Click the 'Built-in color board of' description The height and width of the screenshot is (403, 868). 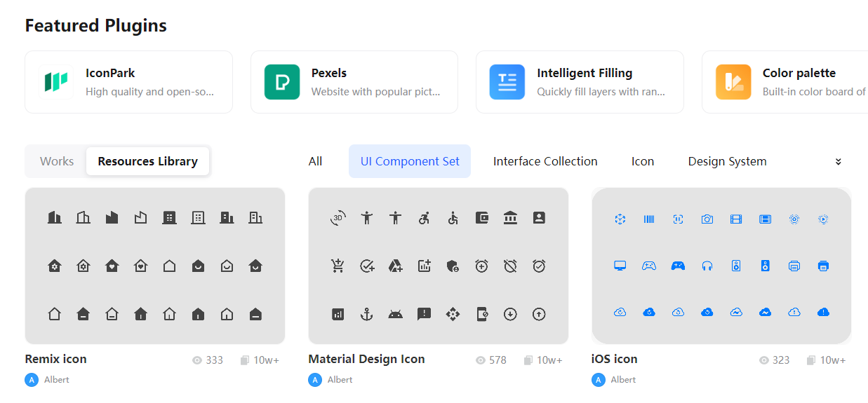point(815,92)
